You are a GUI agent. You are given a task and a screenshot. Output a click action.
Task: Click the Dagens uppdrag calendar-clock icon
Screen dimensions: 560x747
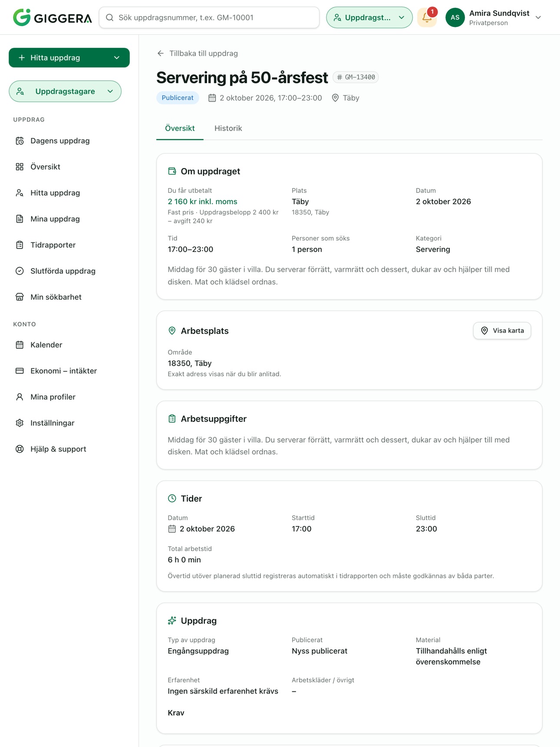coord(20,141)
